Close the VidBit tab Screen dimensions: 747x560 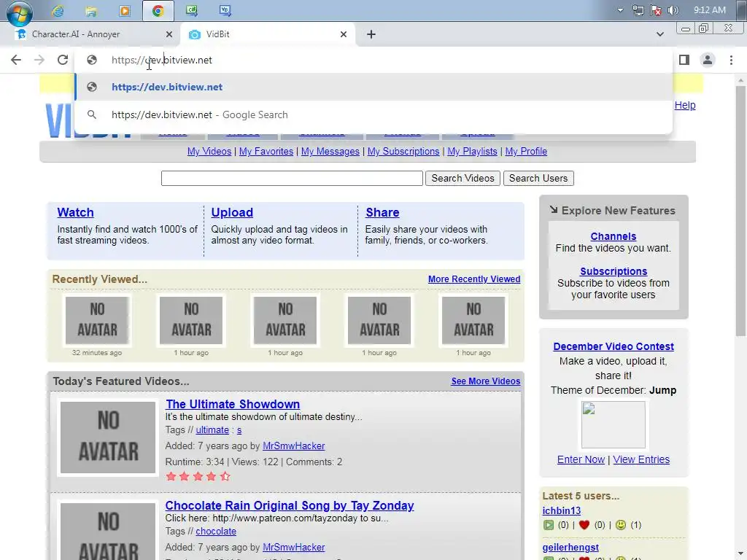click(x=344, y=34)
